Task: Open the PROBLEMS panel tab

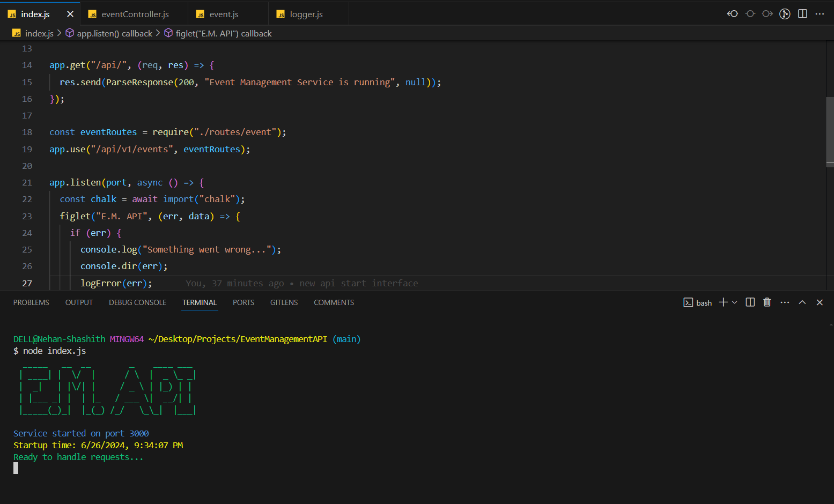Action: click(x=31, y=302)
